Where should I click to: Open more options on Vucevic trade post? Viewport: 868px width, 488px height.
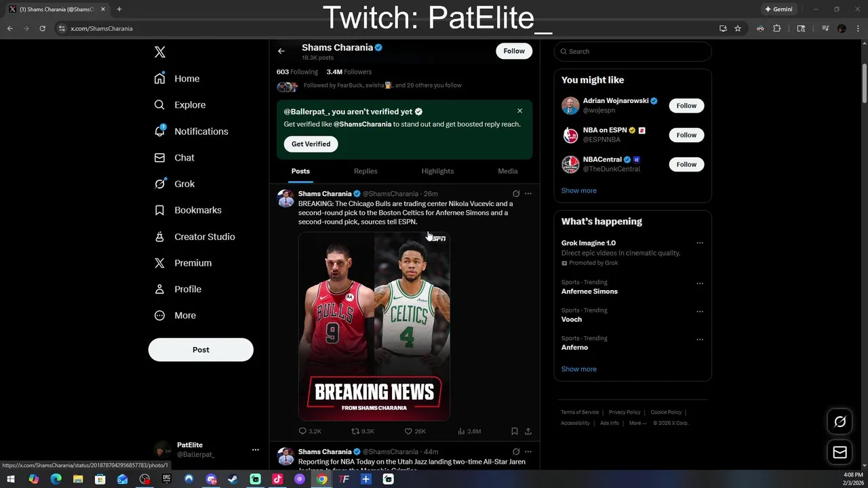[528, 194]
